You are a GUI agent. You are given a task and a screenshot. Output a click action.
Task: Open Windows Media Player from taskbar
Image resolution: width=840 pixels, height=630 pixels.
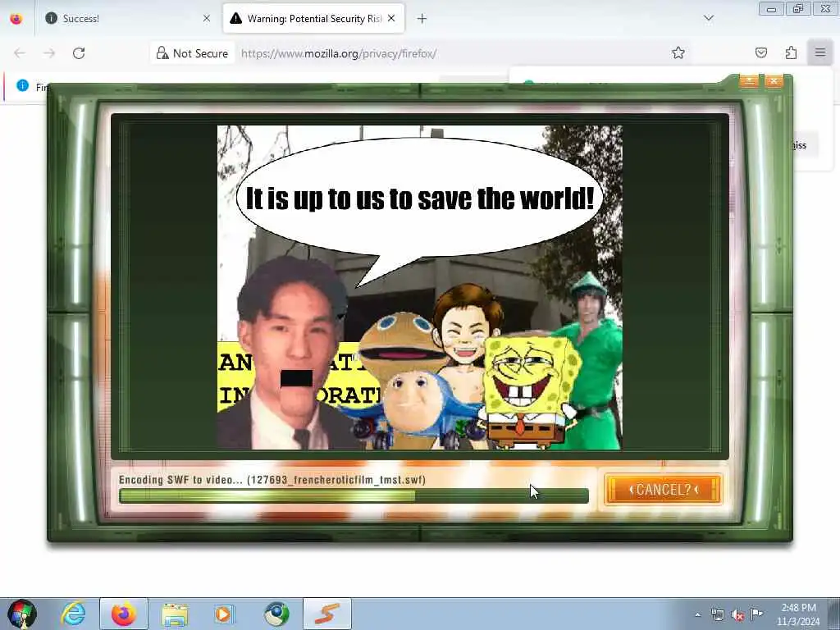click(x=225, y=614)
